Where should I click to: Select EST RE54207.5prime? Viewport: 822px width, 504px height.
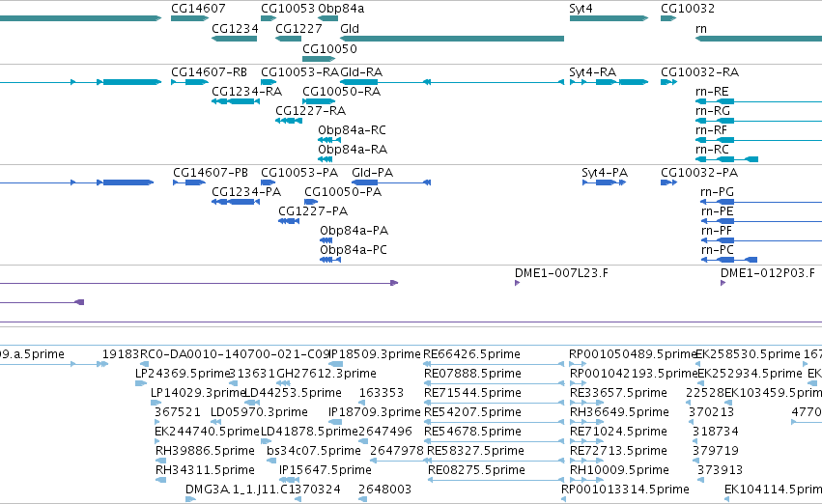point(472,412)
